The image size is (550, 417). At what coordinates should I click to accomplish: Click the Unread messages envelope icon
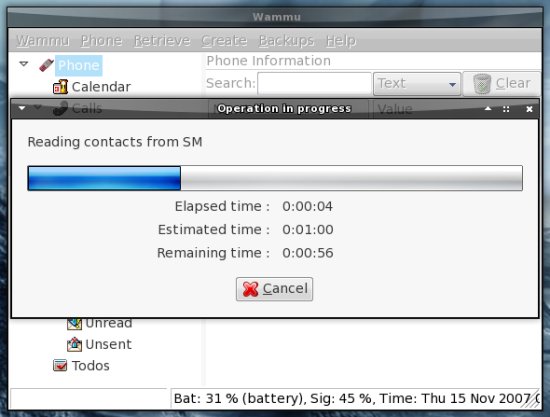[x=74, y=323]
